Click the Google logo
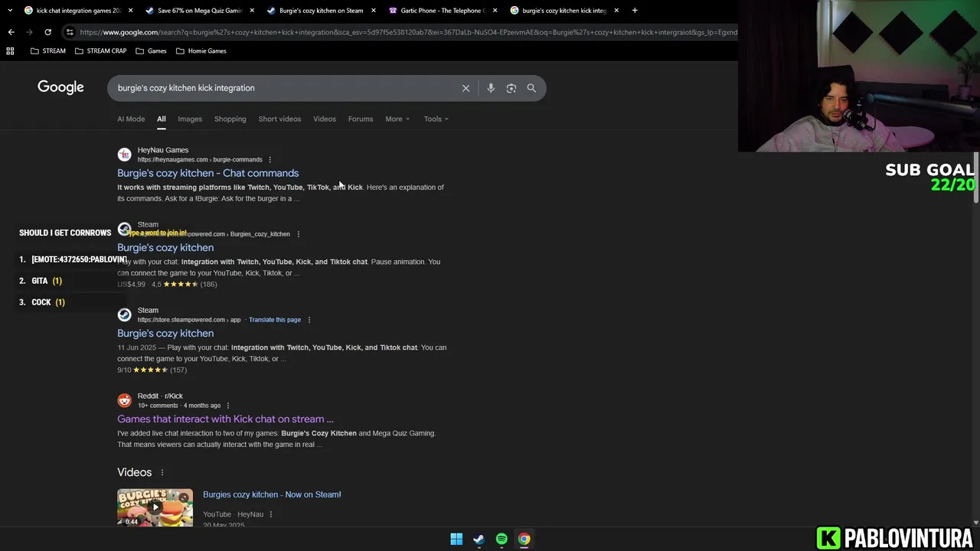Screen dimensions: 980x551 pos(60,87)
